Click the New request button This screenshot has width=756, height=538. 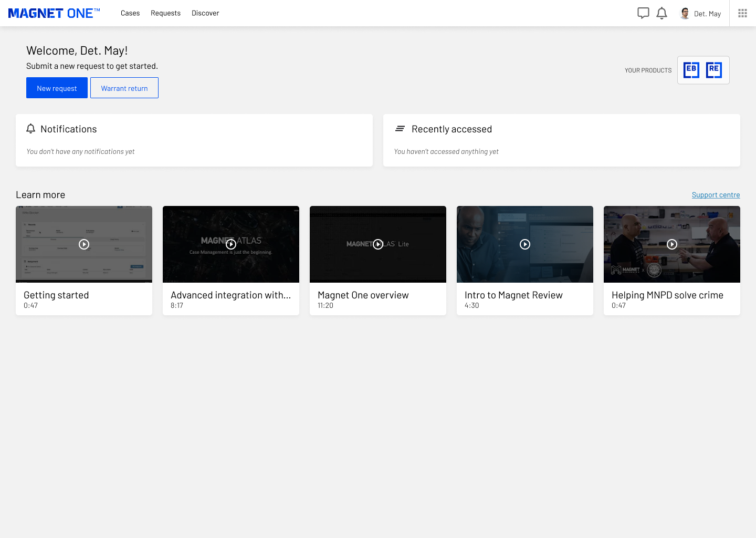[57, 88]
